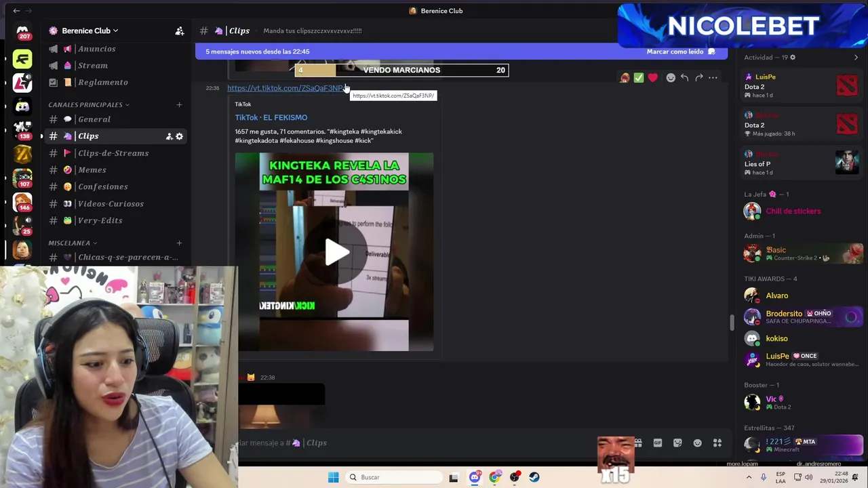This screenshot has width=868, height=488.
Task: View booster Vic's member profile
Action: pyautogui.click(x=802, y=402)
